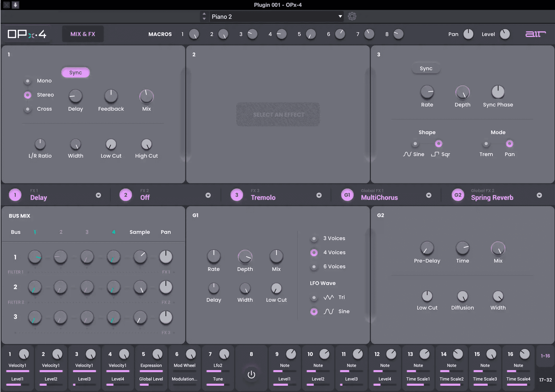This screenshot has width=555, height=392.
Task: Click the FX 3 Tremolo circle icon
Action: click(237, 195)
